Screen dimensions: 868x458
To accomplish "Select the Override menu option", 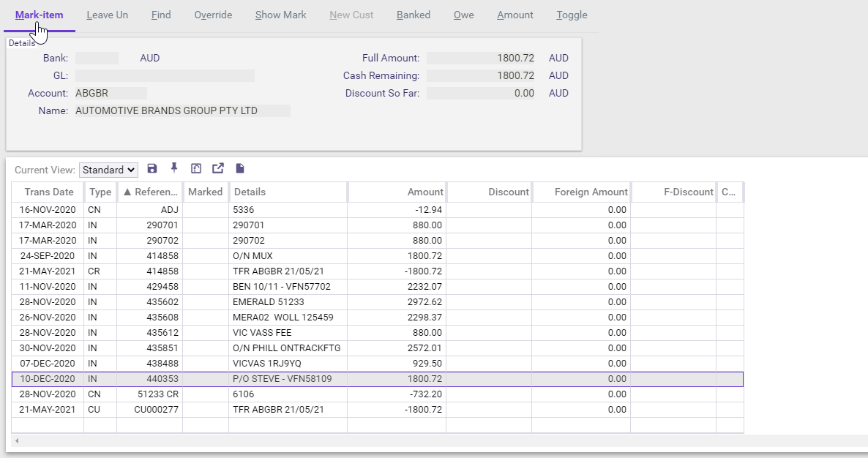I will tap(213, 15).
